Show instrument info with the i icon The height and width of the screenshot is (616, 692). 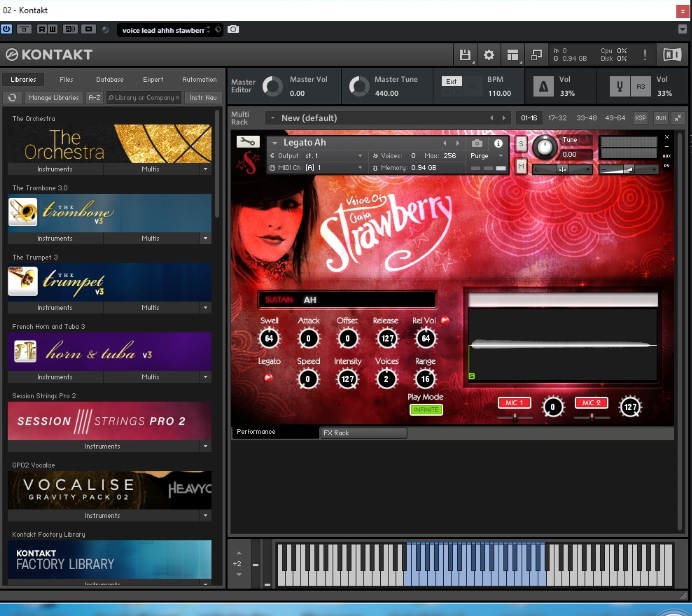(498, 143)
